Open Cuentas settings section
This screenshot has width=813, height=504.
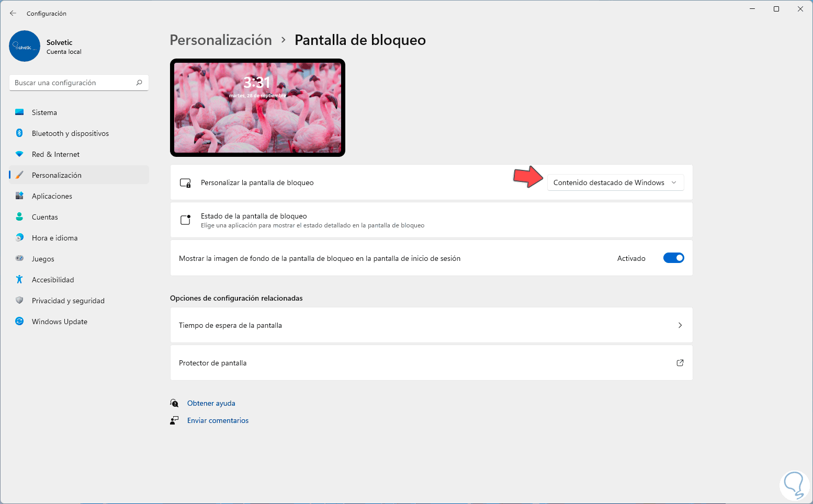tap(79, 217)
